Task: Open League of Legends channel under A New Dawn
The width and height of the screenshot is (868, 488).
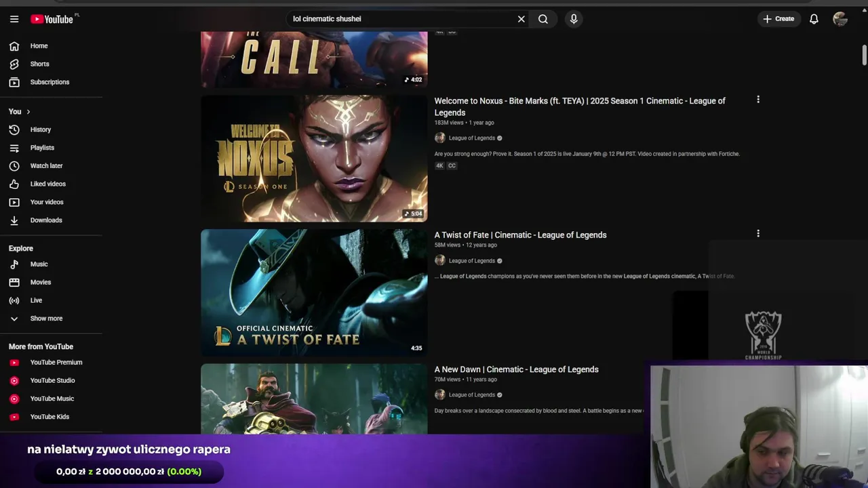Action: click(x=472, y=395)
